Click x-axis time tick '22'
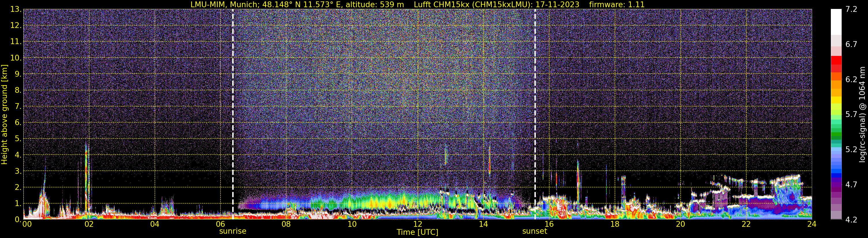The width and height of the screenshot is (868, 238). tap(746, 224)
